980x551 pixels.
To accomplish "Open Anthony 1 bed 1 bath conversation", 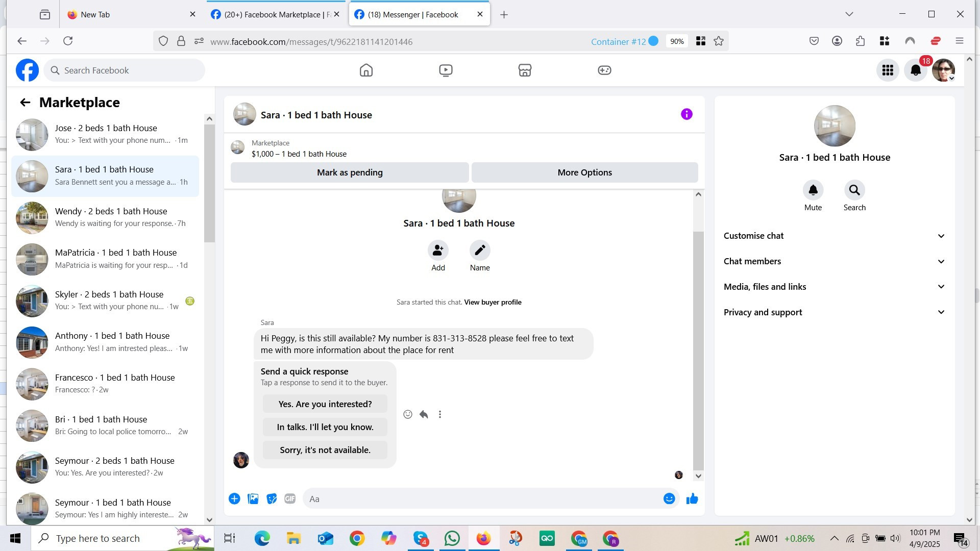I will coord(105,342).
